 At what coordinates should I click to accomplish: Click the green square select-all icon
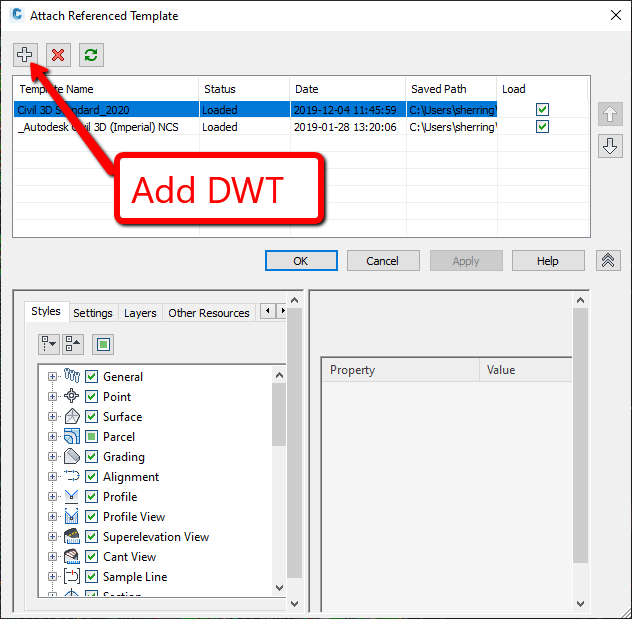(x=103, y=344)
